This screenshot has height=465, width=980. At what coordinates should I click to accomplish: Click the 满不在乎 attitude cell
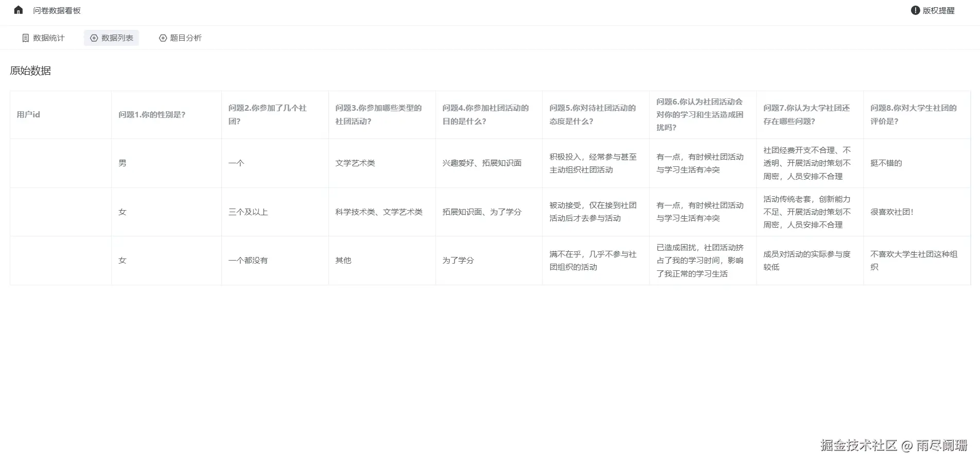point(596,261)
